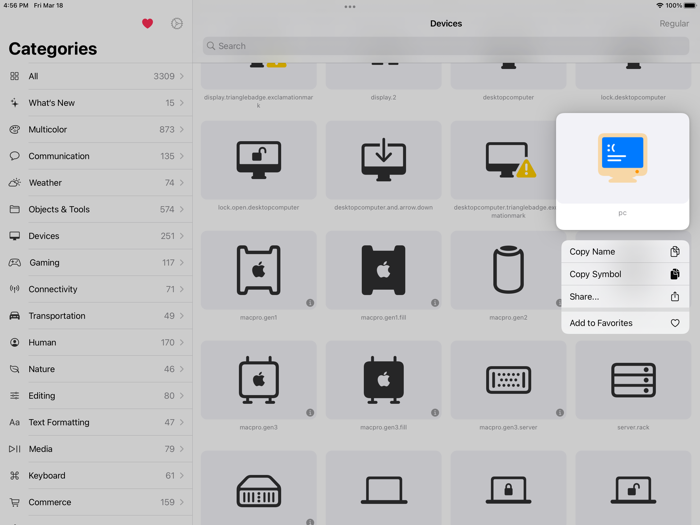The width and height of the screenshot is (700, 525).
Task: Tap the circular icon beside the heart
Action: 177,24
